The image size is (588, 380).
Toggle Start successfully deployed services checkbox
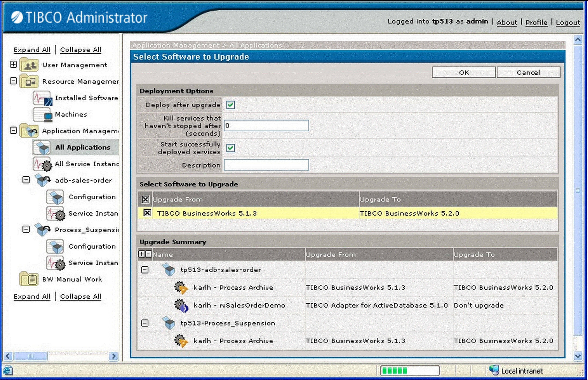pyautogui.click(x=230, y=148)
